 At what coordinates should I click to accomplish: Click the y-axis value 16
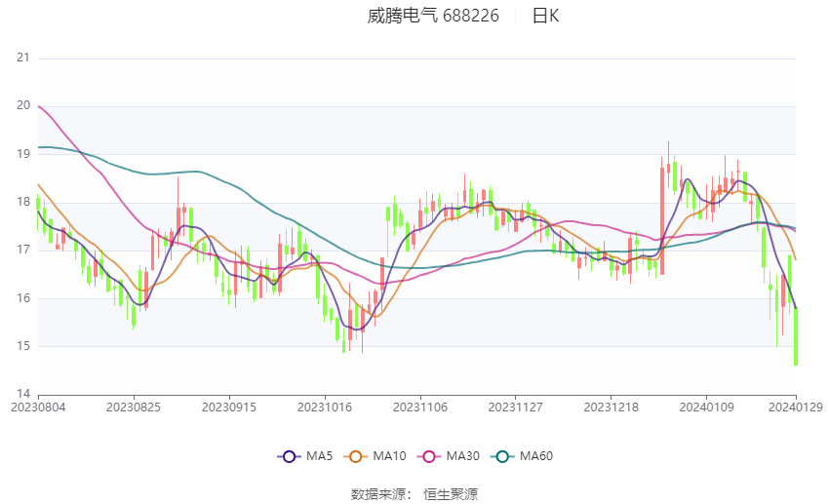[23, 298]
